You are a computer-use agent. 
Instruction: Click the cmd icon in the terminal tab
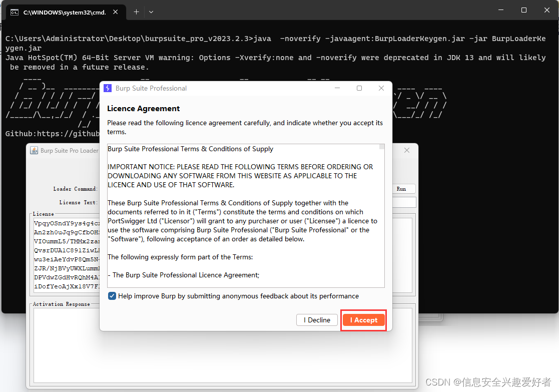[14, 13]
